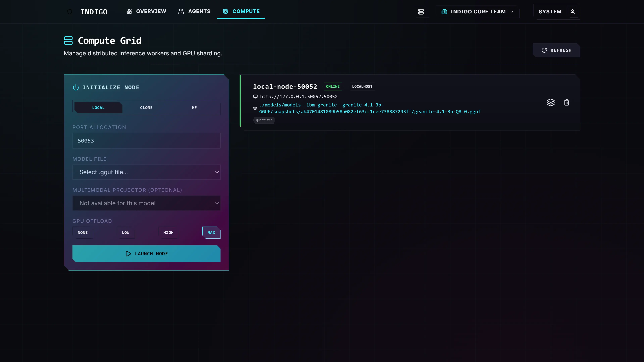The height and width of the screenshot is (362, 644).
Task: Open the Select .gguf file dropdown
Action: pyautogui.click(x=146, y=172)
